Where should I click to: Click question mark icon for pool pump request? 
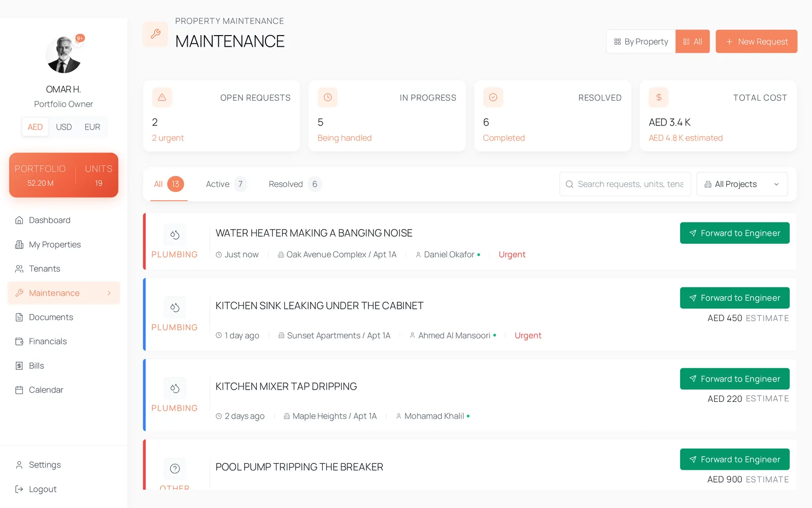(175, 468)
